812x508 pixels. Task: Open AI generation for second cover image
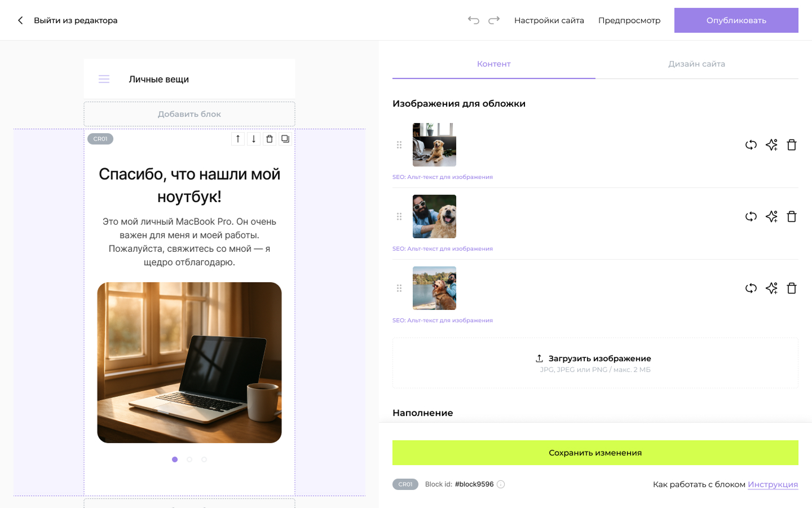(x=771, y=217)
